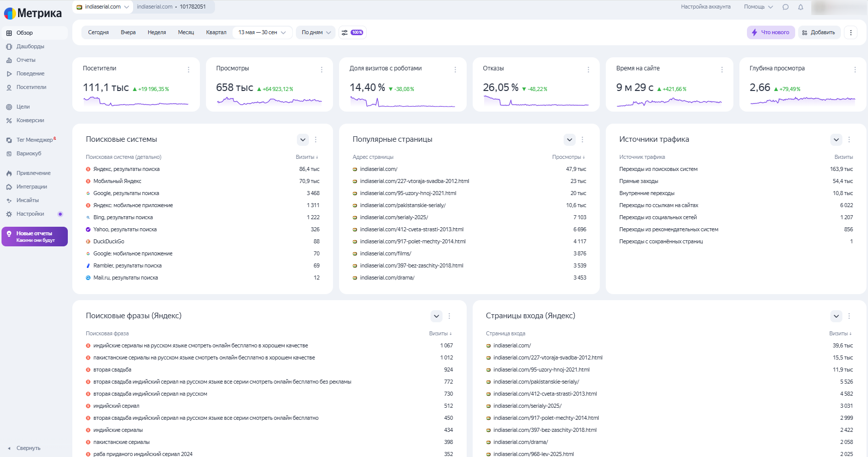Expand the По дням grouping dropdown

coord(316,33)
